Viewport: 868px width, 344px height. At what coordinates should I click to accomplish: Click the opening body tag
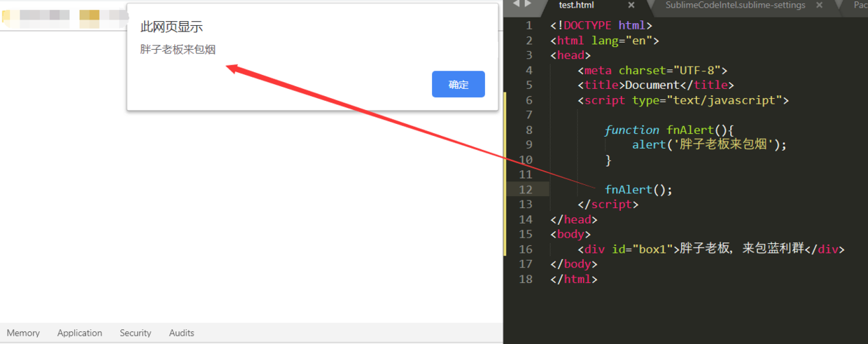click(570, 235)
